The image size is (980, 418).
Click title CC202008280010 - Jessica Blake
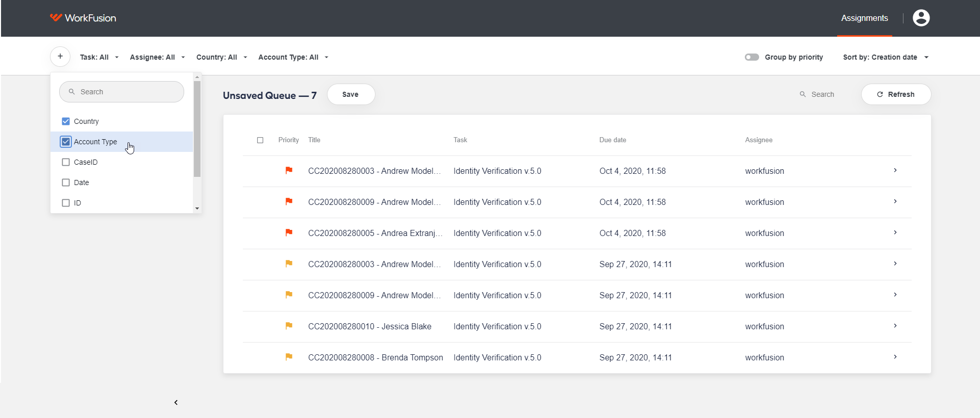click(370, 326)
